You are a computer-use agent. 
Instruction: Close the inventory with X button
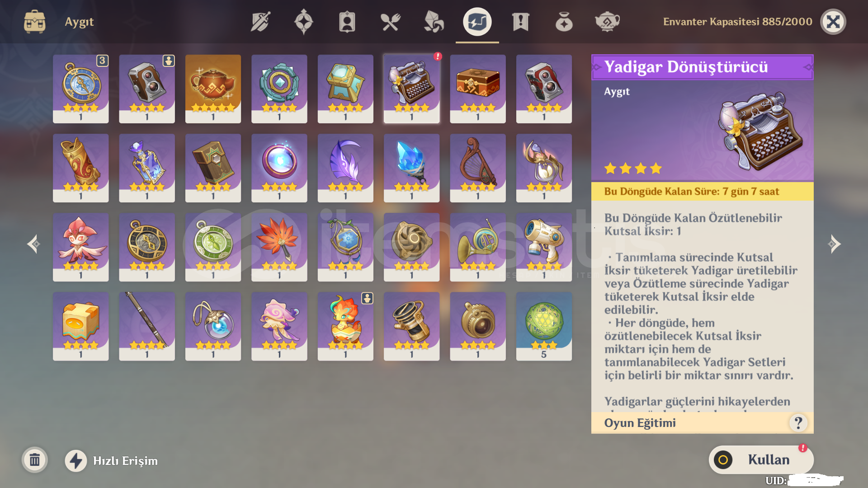tap(833, 22)
